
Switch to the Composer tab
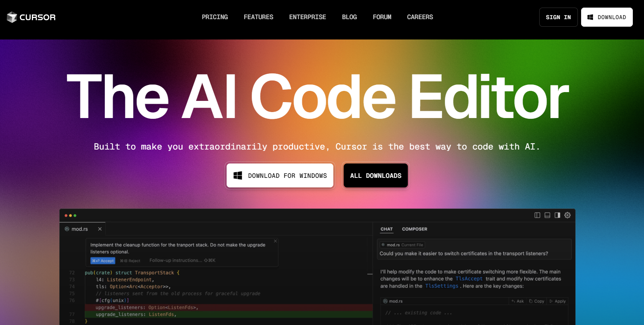click(415, 229)
